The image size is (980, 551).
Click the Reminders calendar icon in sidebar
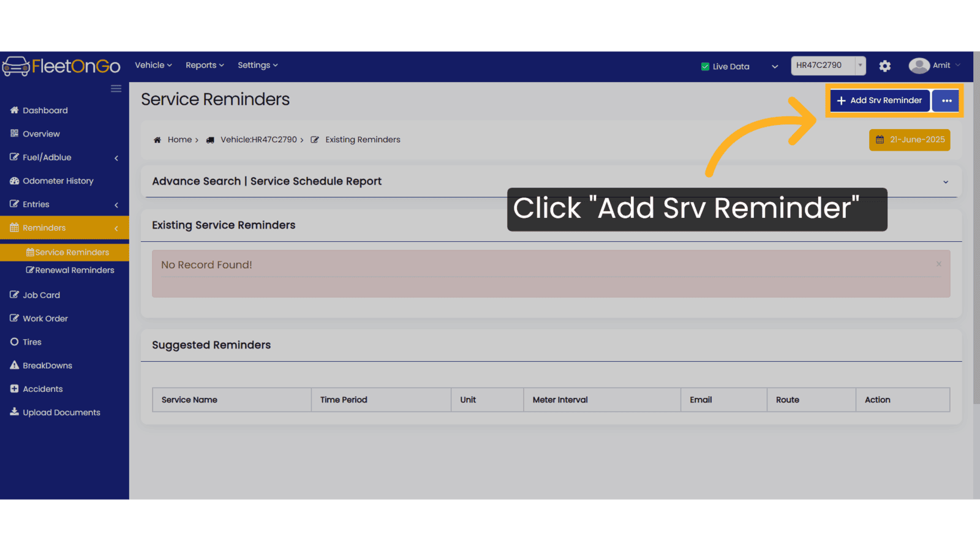[x=14, y=228]
